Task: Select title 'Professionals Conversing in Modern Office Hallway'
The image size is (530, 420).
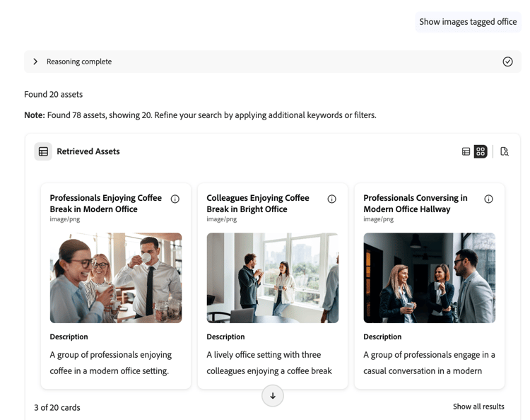Action: pos(416,203)
